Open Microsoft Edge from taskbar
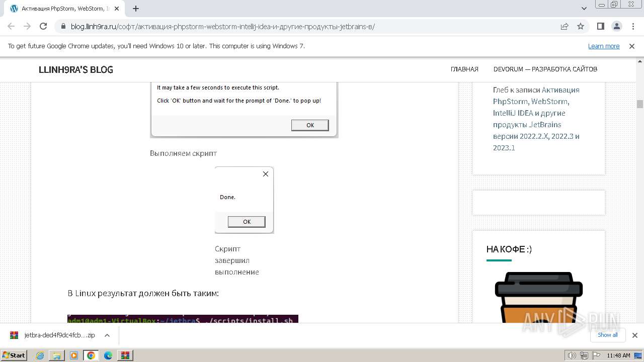This screenshot has height=362, width=644. pyautogui.click(x=108, y=355)
